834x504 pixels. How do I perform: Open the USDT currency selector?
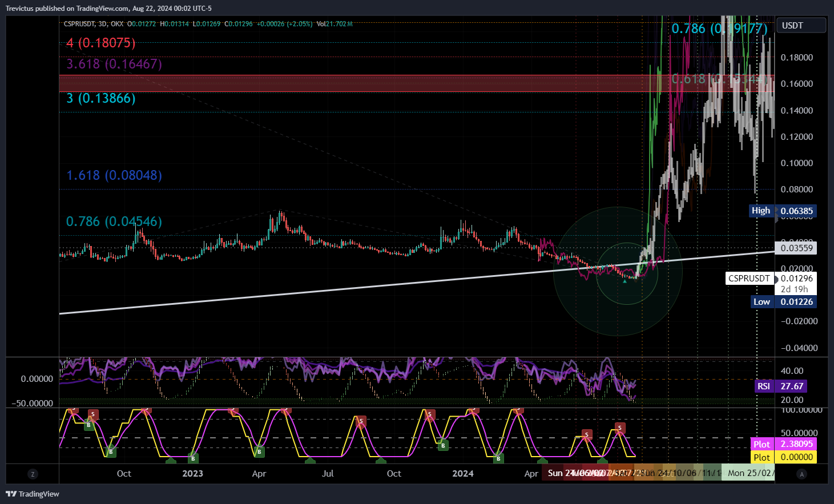tap(801, 26)
